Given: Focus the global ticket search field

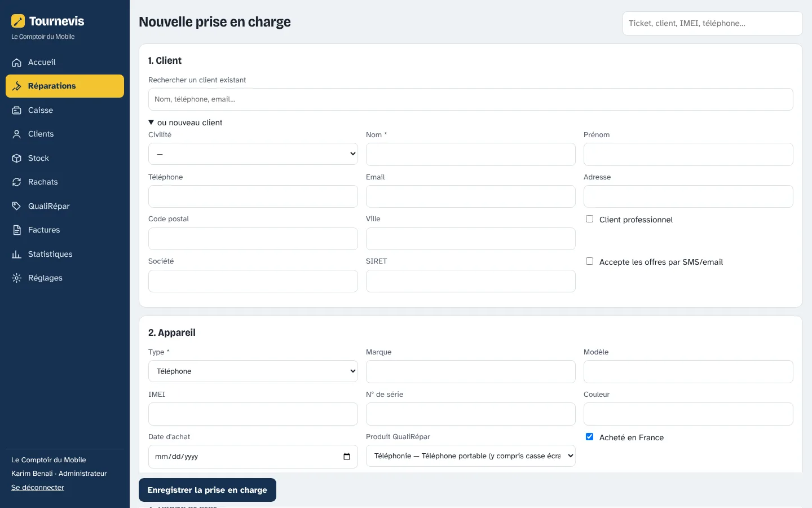Looking at the screenshot, I should click(713, 24).
